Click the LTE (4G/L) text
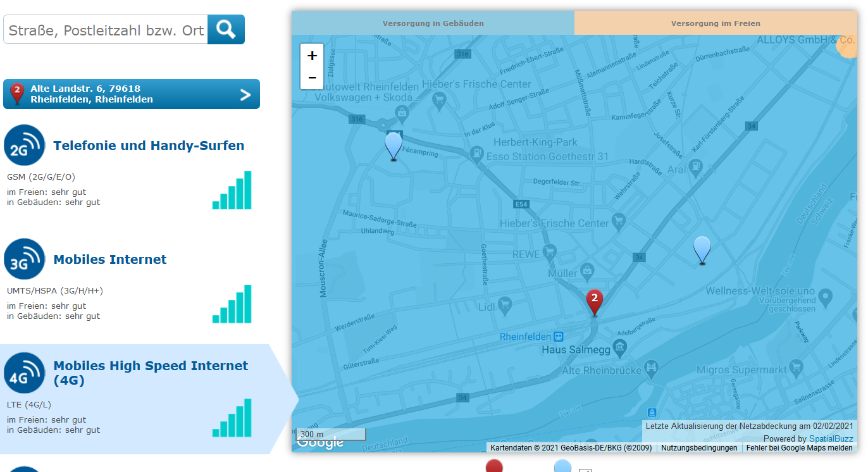 [29, 405]
